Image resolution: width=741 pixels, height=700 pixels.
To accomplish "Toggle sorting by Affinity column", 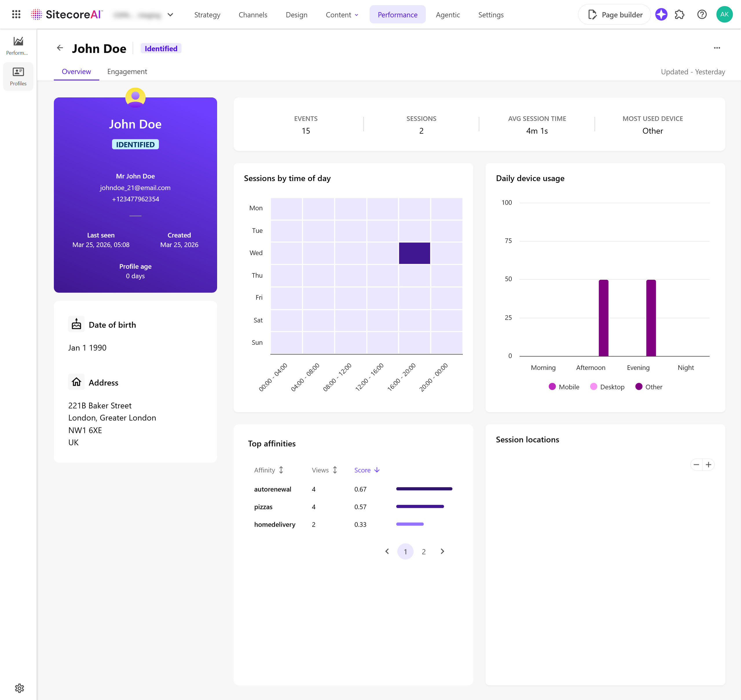I will coord(281,470).
